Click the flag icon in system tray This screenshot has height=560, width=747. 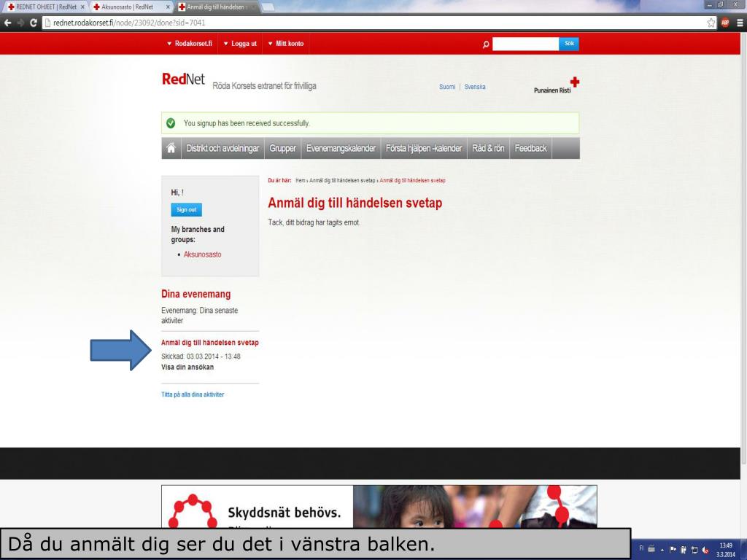tap(673, 550)
